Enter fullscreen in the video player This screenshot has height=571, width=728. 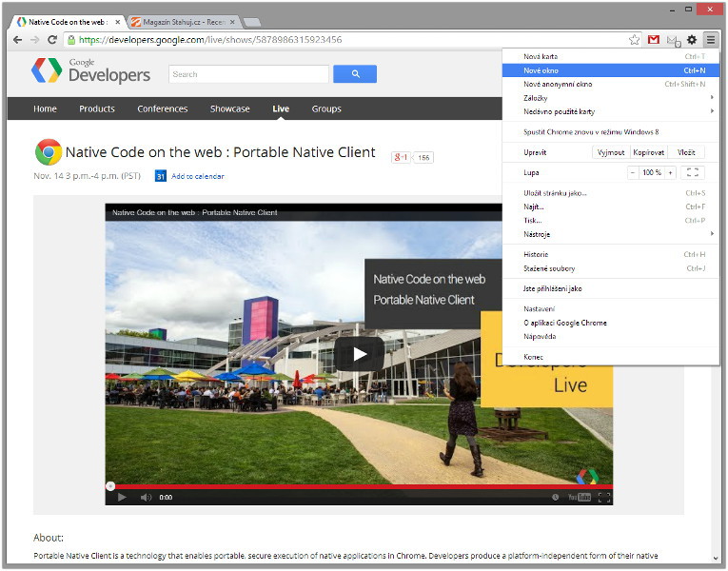tap(604, 497)
